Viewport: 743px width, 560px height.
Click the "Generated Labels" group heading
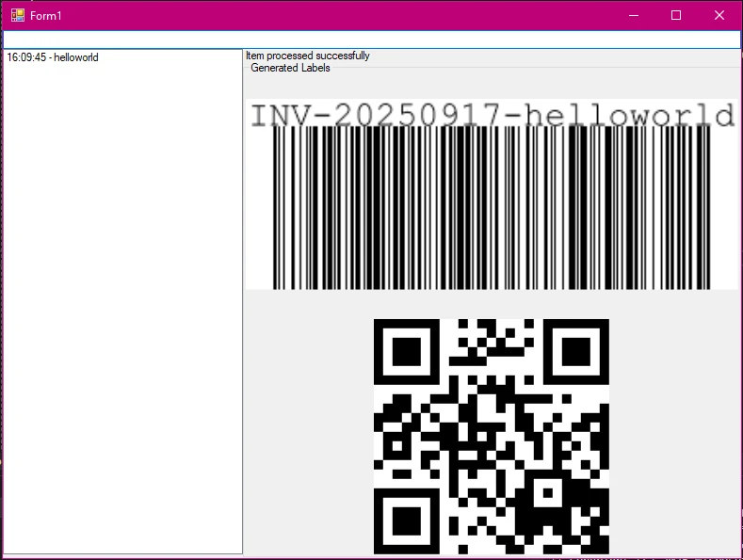coord(290,69)
